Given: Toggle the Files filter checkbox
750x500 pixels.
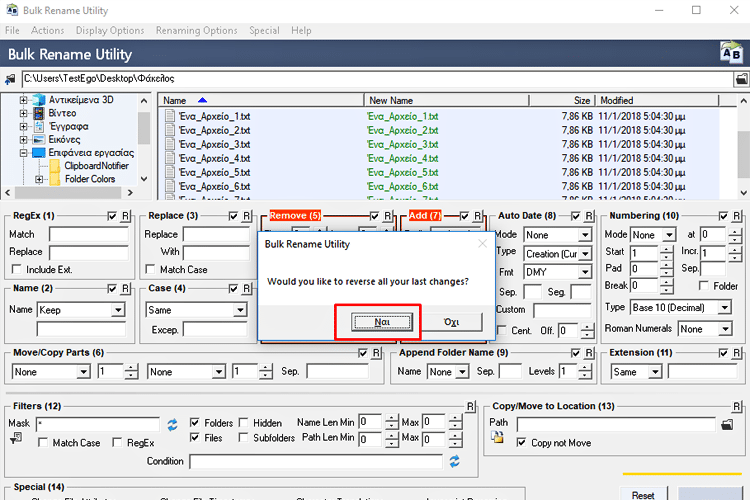Looking at the screenshot, I should (195, 437).
